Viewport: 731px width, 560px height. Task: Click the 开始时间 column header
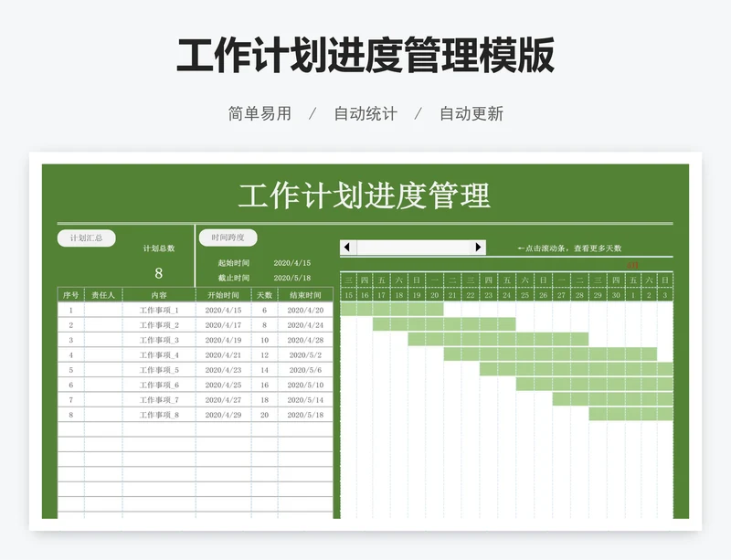pos(223,295)
